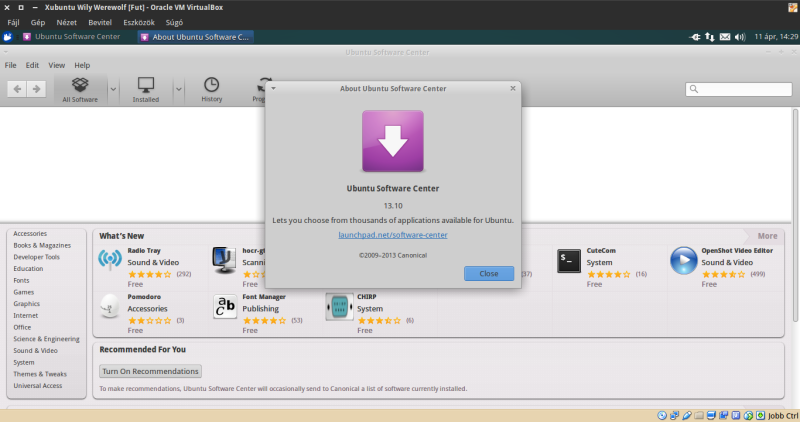Open the View menu
The width and height of the screenshot is (800, 422).
tap(57, 65)
